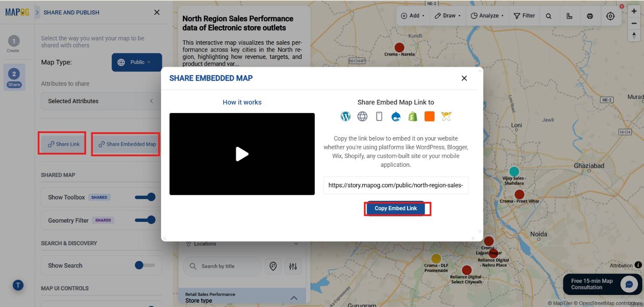Click the Search by title field
The width and height of the screenshot is (644, 307).
(x=222, y=266)
